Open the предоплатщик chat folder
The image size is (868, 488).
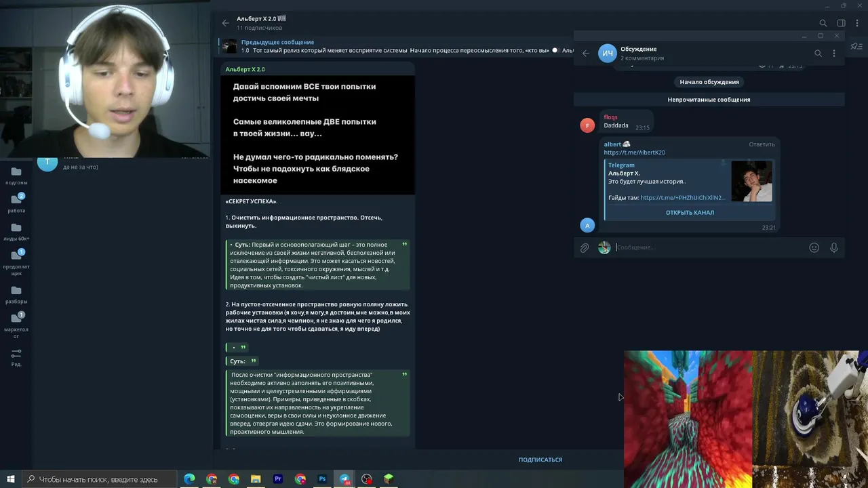[16, 262]
